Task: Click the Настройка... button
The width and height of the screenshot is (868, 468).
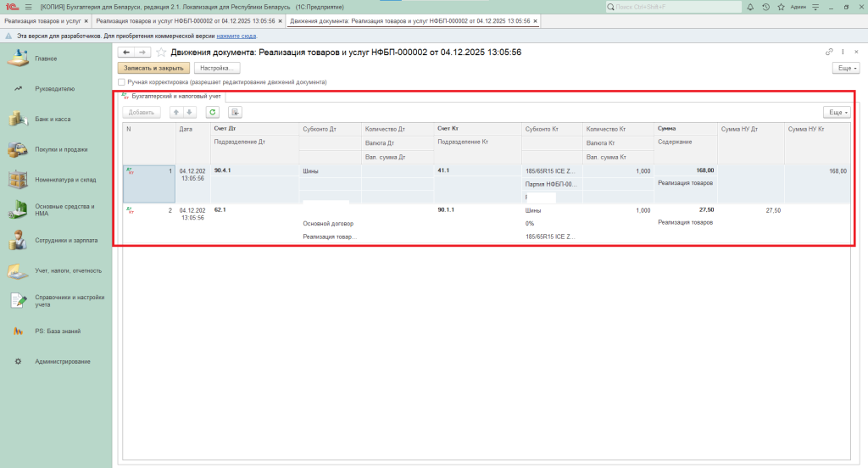Action: point(217,68)
